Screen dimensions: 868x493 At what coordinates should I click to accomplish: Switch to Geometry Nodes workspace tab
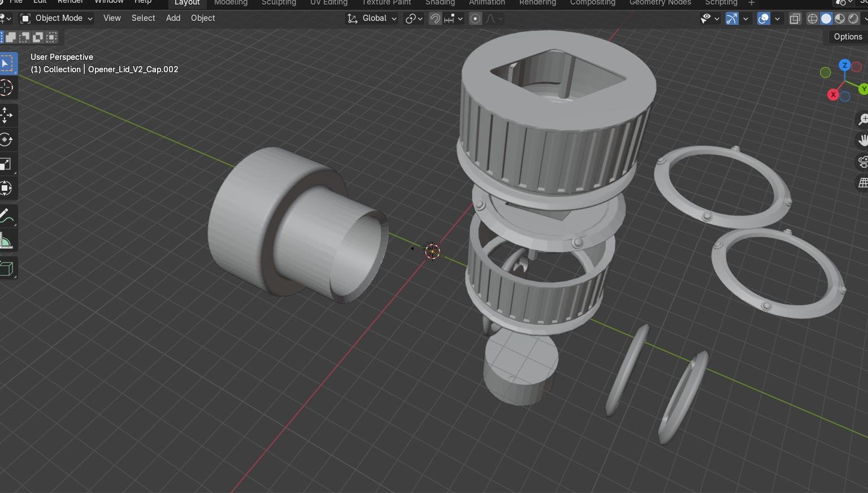660,3
